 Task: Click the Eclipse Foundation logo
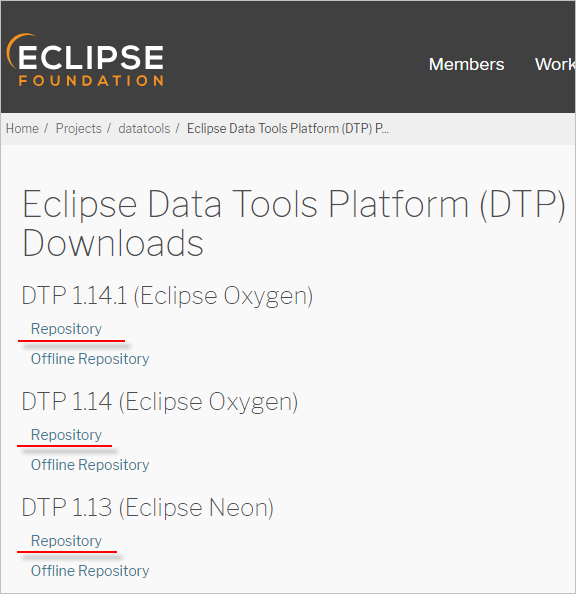[x=85, y=59]
